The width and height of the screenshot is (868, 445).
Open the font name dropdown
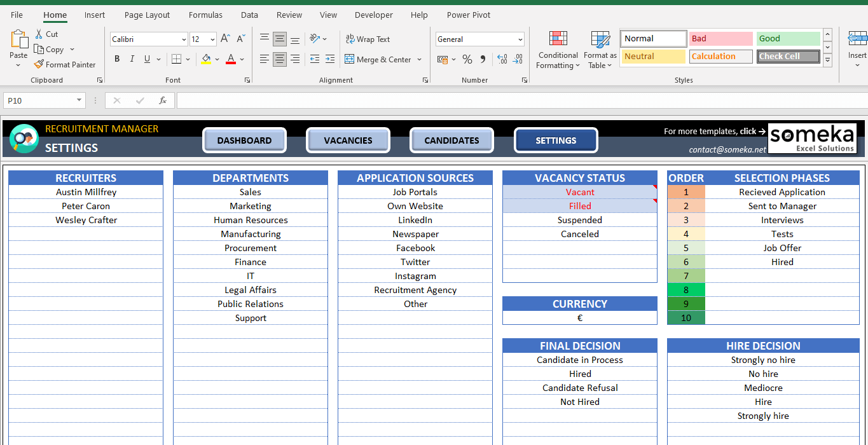(x=184, y=39)
